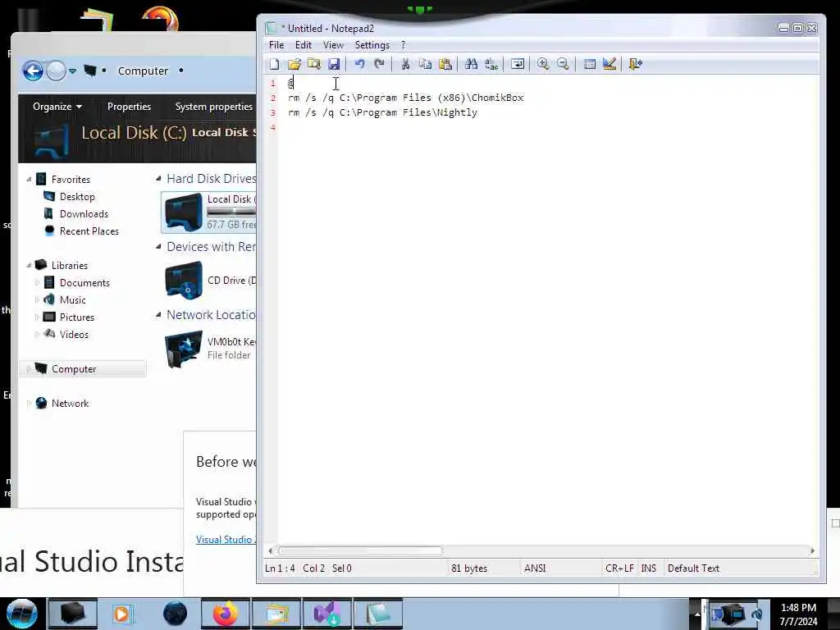Select Computer in the navigation pane
The width and height of the screenshot is (840, 630).
point(74,369)
